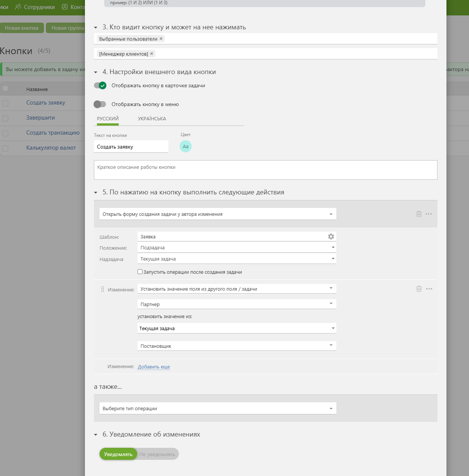Open the button color picker swatch
The image size is (469, 476).
(x=186, y=147)
